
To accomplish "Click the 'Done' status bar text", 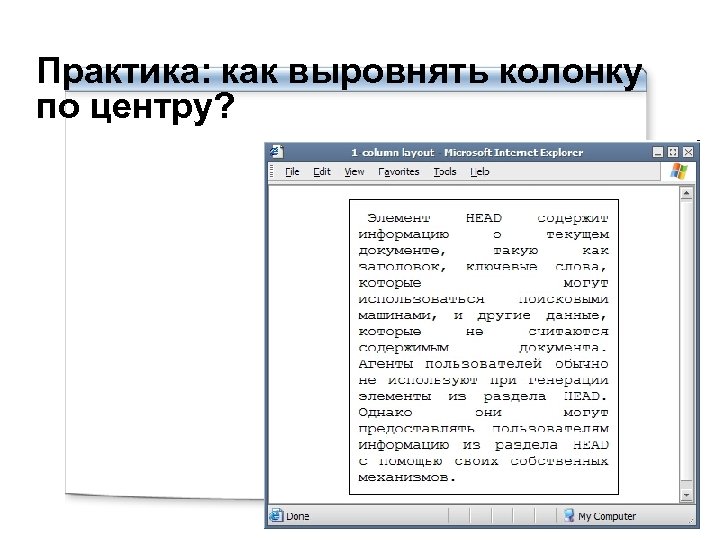I will pyautogui.click(x=298, y=516).
